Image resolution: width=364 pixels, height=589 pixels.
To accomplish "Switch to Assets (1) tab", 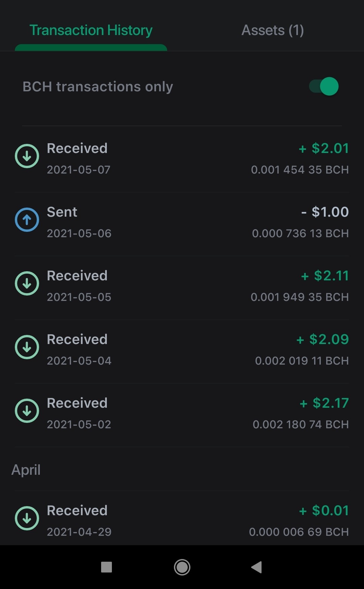I will [273, 30].
